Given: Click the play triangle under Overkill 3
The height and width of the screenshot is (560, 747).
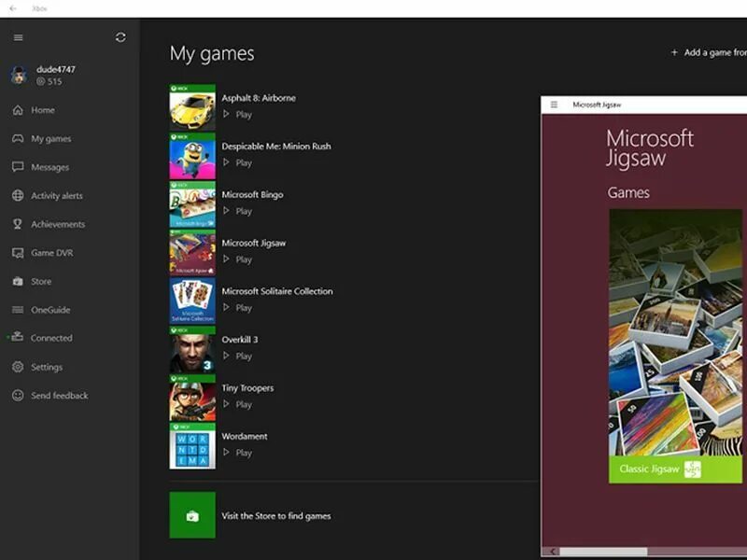Looking at the screenshot, I should (x=226, y=356).
